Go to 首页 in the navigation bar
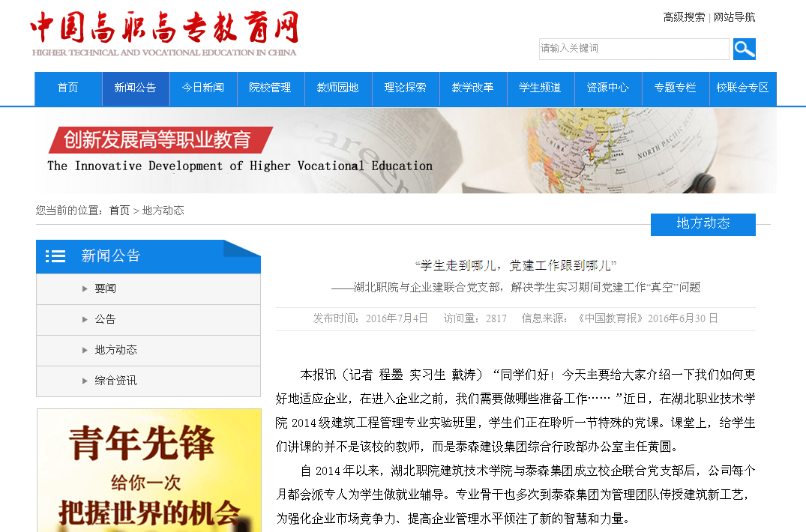Viewport: 806px width, 532px height. point(68,88)
